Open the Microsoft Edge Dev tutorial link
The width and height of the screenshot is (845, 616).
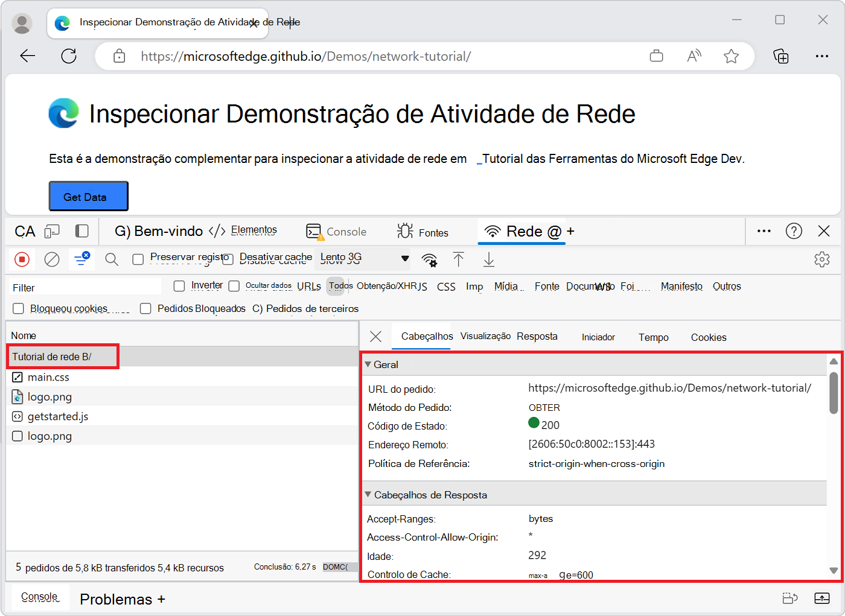coord(610,159)
